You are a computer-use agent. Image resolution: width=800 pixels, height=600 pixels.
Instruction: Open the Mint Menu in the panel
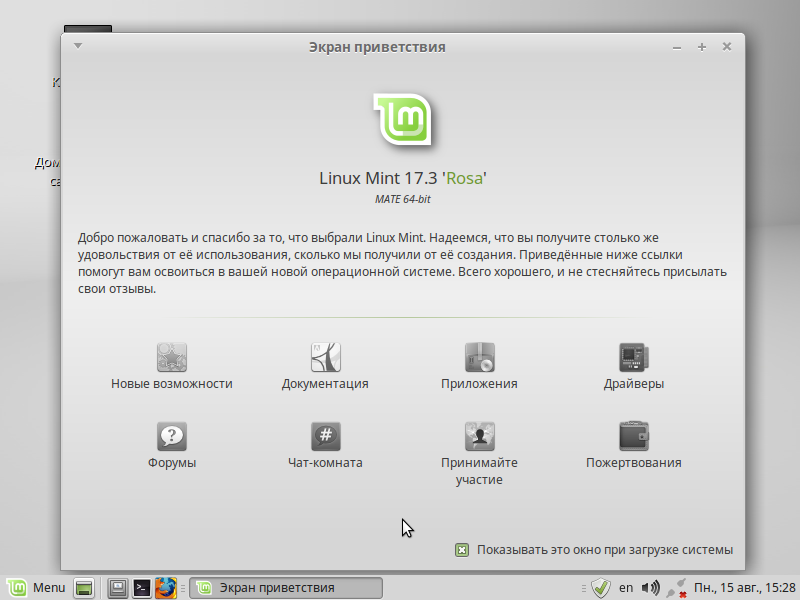[36, 587]
